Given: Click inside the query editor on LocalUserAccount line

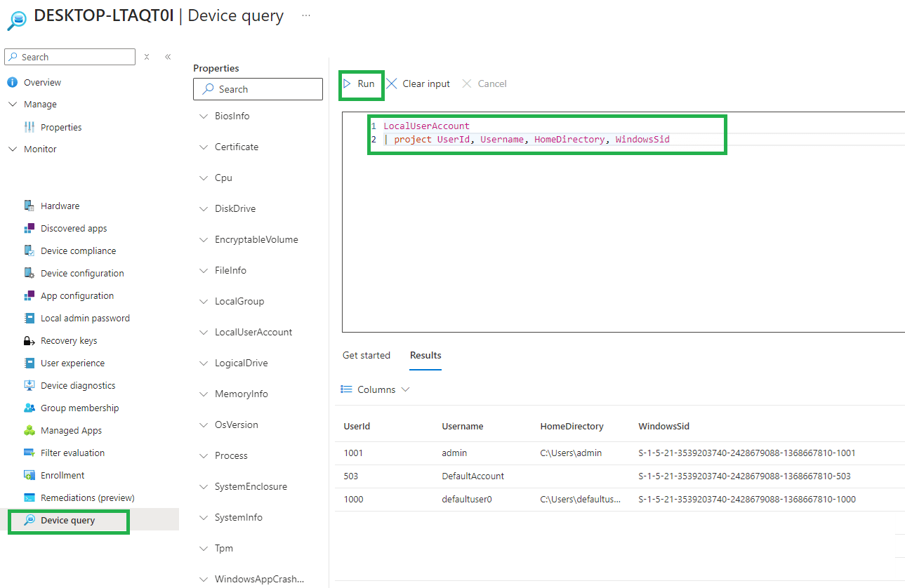Looking at the screenshot, I should click(426, 126).
